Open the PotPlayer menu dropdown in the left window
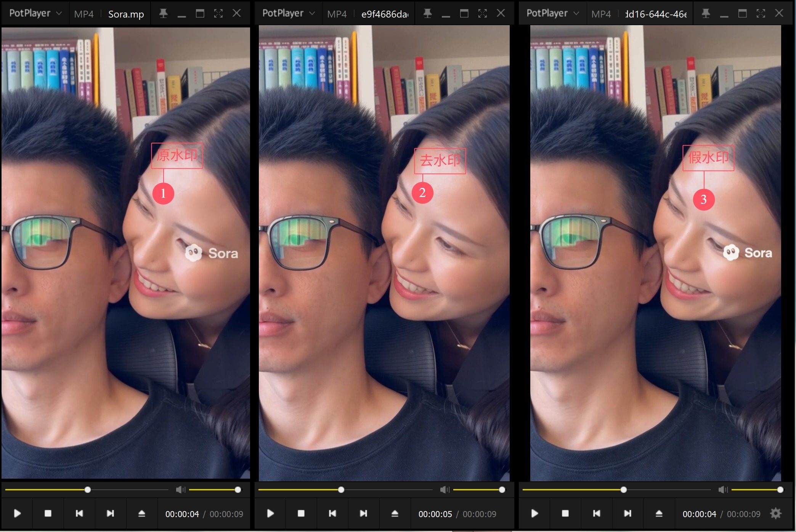The height and width of the screenshot is (532, 796). click(x=35, y=14)
